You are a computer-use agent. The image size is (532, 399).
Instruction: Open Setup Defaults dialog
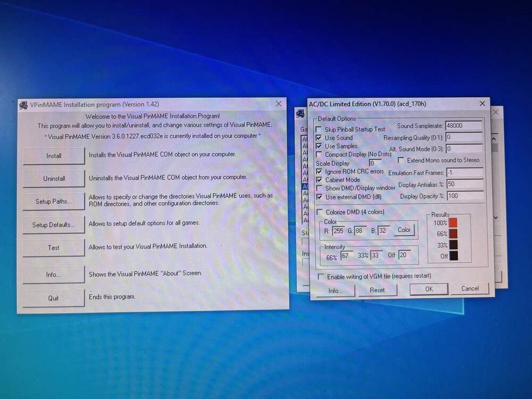[x=54, y=225]
